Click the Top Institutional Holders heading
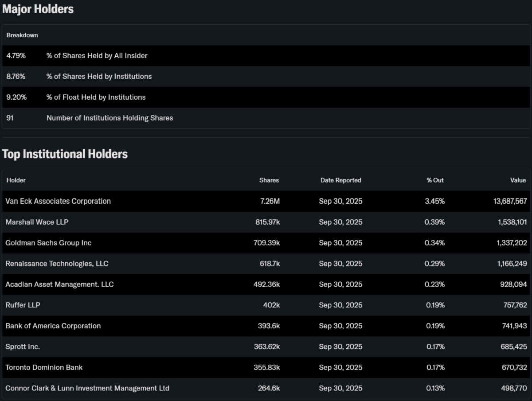Screen dimensions: 532x401 [x=65, y=154]
